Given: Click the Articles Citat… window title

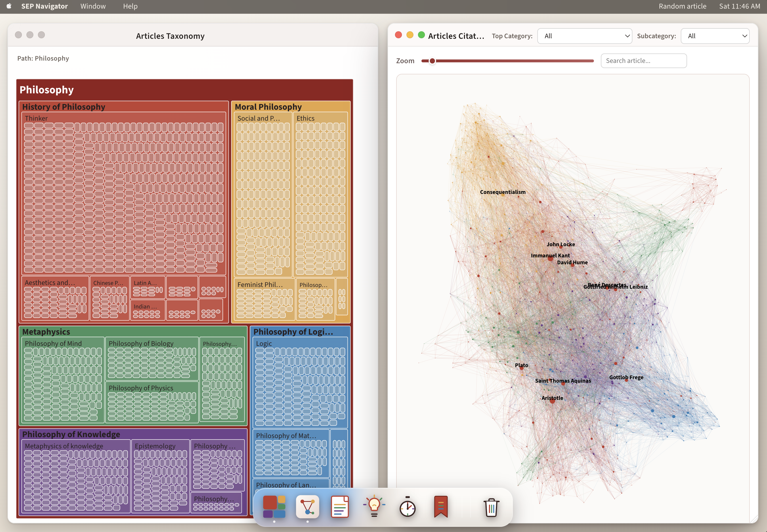Looking at the screenshot, I should (x=456, y=36).
